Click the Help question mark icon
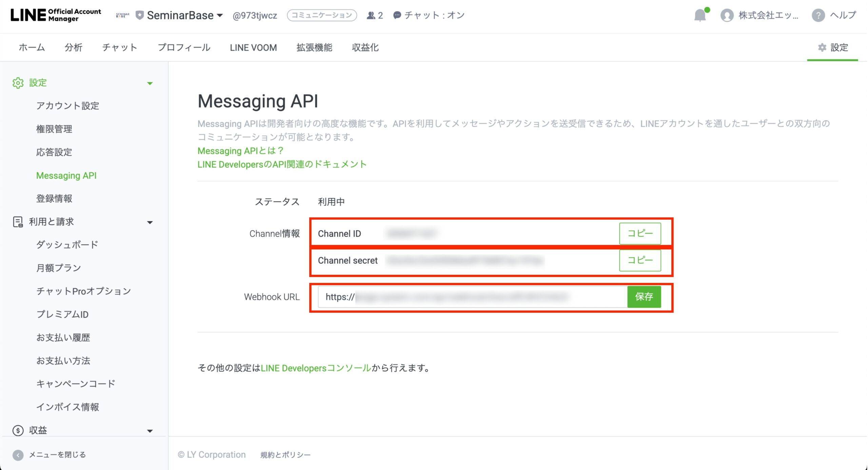Screen dimensions: 868x470 (x=818, y=15)
